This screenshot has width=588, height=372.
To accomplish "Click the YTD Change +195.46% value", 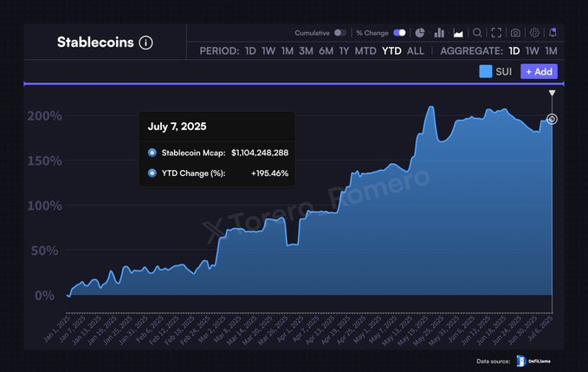I will pos(269,173).
